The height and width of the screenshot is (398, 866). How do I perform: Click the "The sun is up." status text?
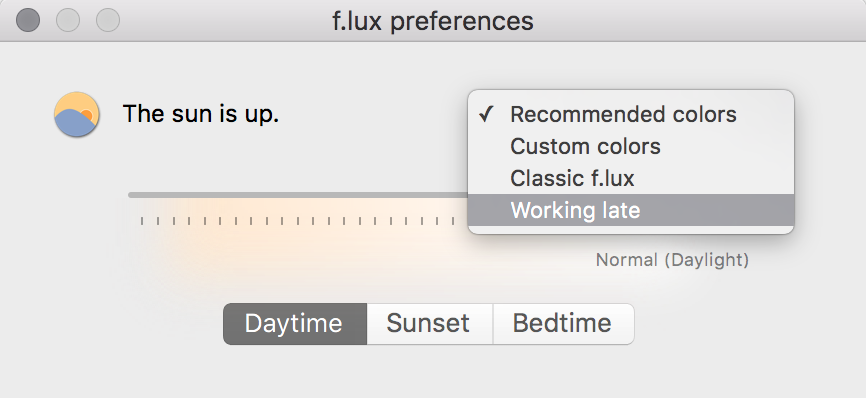[201, 114]
